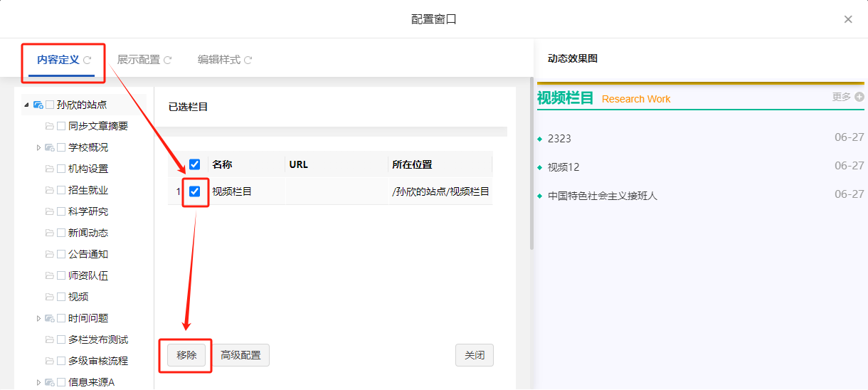868x390 pixels.
Task: Check the 师资队伍 checkbox
Action: [61, 275]
